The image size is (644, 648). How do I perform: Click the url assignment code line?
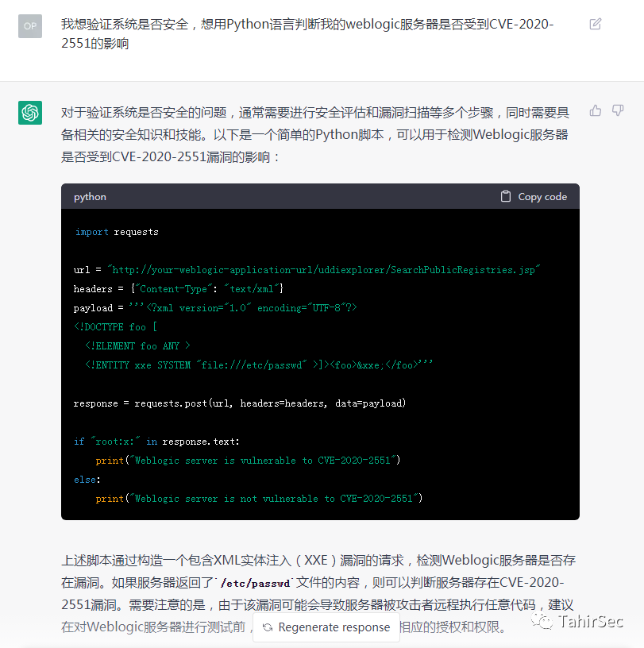[307, 270]
